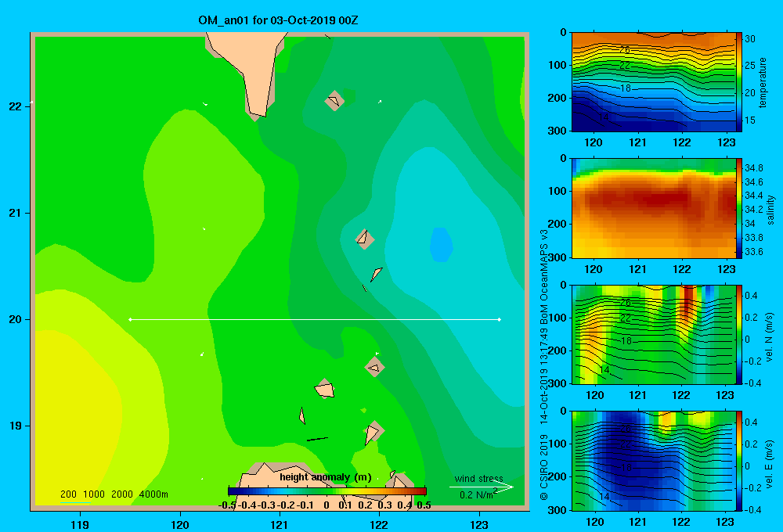Click the eastern endpoint of the white transect line

point(500,319)
